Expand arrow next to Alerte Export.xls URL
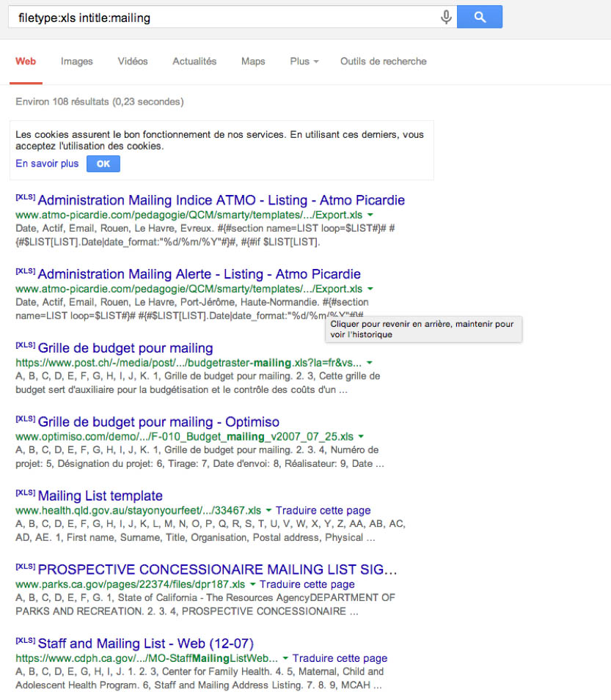Viewport: 611px width, 700px height. [370, 289]
